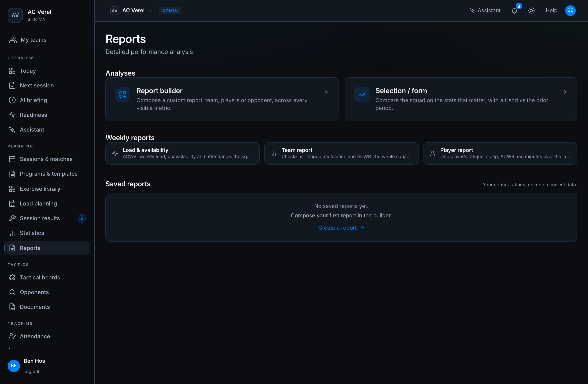
Task: Click the AC Verel logo in sidebar header
Action: pos(15,15)
